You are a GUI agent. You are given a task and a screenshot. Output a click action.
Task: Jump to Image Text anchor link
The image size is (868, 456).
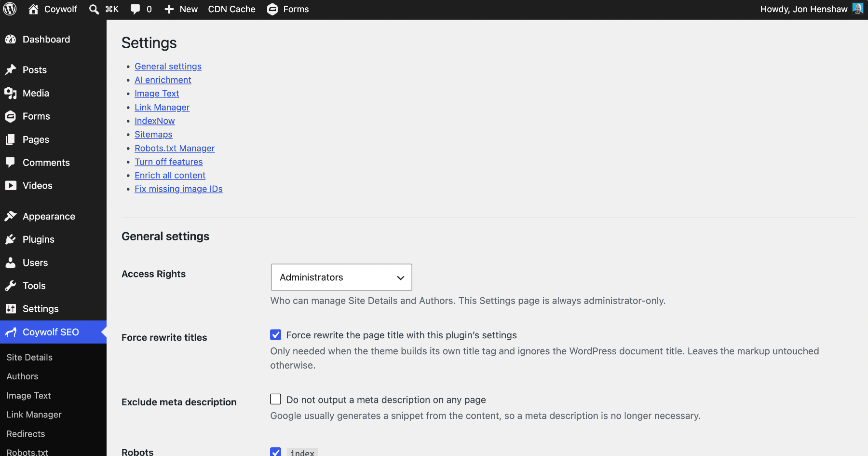coord(157,94)
